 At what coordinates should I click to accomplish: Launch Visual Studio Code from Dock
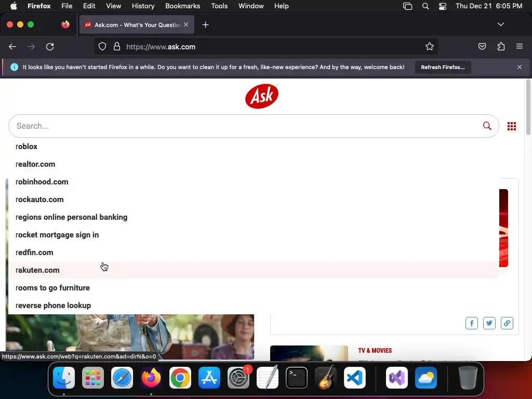[354, 378]
